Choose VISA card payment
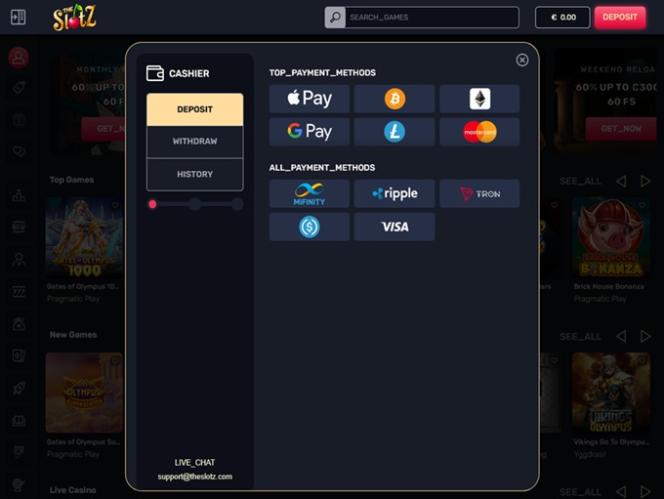 tap(394, 227)
